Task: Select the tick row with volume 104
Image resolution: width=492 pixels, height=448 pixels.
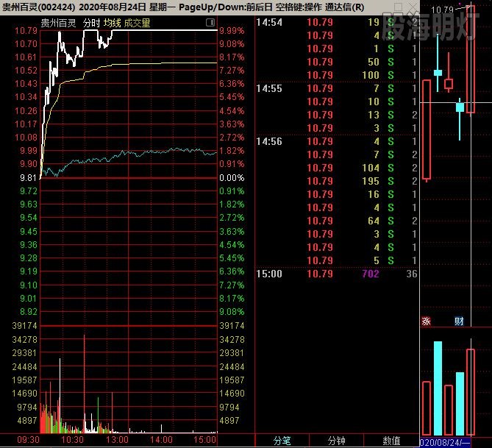Action: click(337, 168)
